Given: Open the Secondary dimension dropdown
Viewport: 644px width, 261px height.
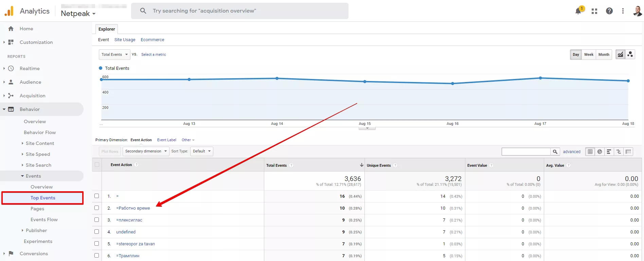Looking at the screenshot, I should (x=146, y=151).
